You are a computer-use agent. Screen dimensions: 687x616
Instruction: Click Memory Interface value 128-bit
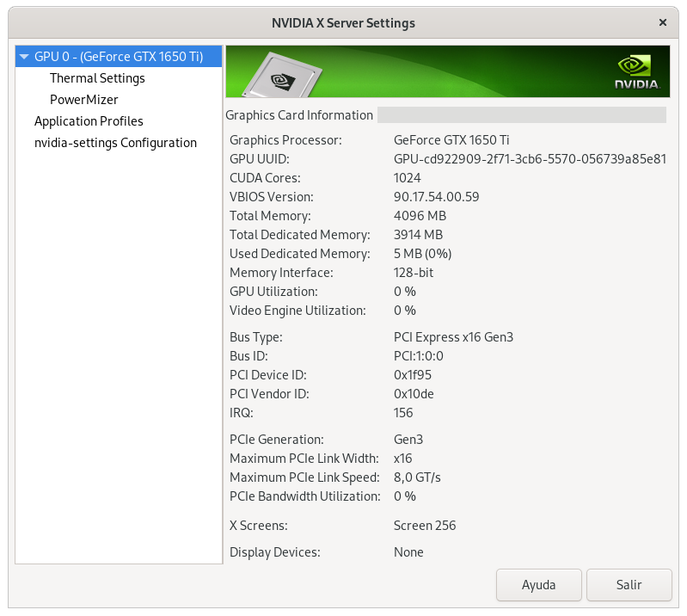pyautogui.click(x=414, y=272)
